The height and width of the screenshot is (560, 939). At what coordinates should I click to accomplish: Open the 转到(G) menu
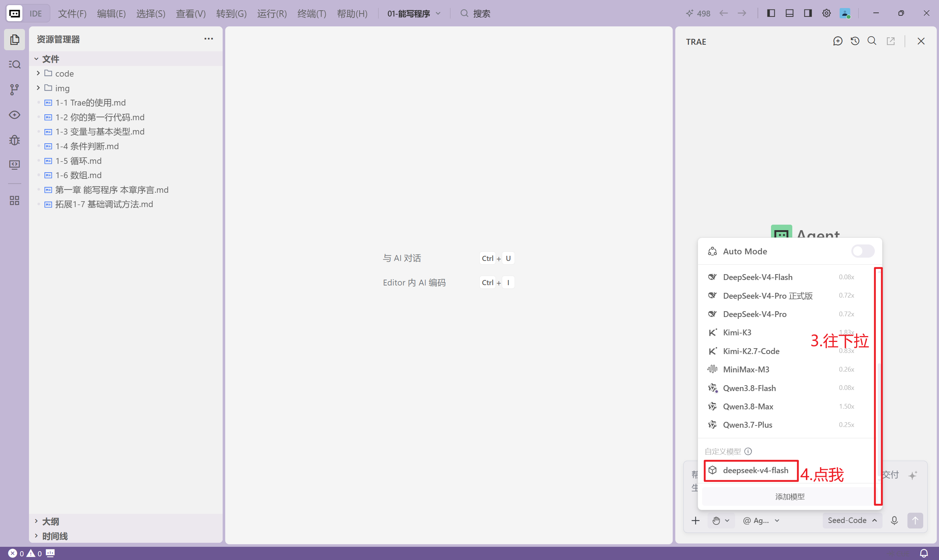coord(231,14)
